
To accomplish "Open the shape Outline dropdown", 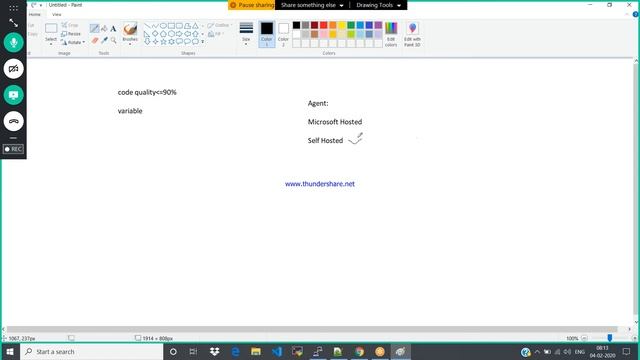I will (x=220, y=25).
